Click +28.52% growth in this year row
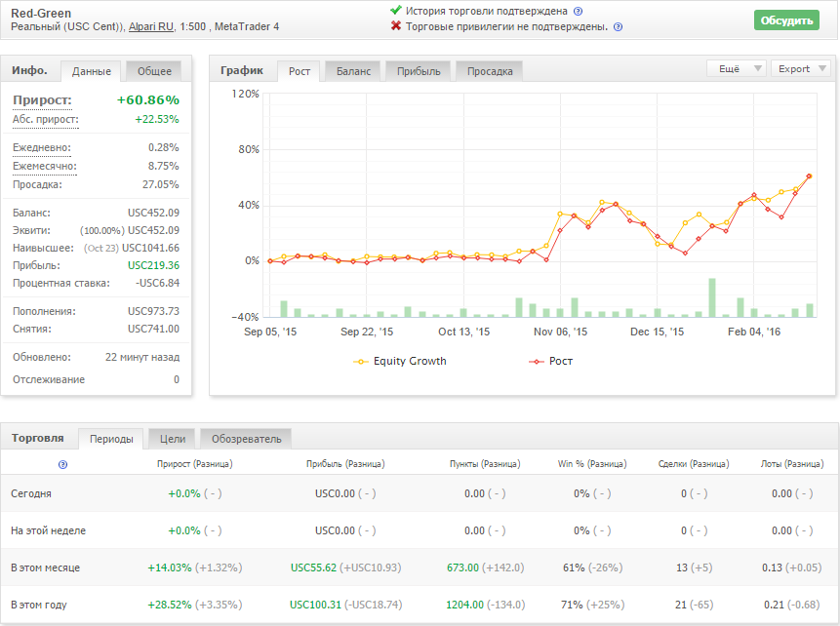This screenshot has width=840, height=626. pos(170,605)
